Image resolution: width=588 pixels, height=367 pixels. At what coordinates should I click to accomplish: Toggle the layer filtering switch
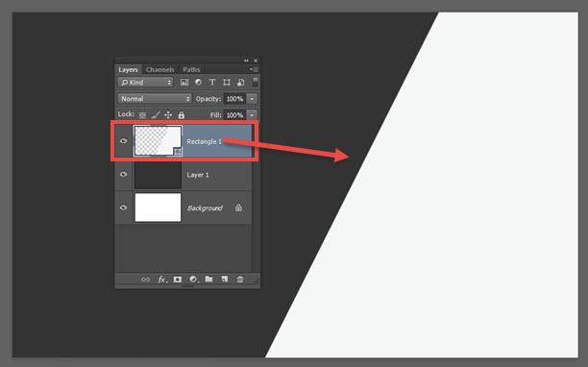pyautogui.click(x=255, y=82)
